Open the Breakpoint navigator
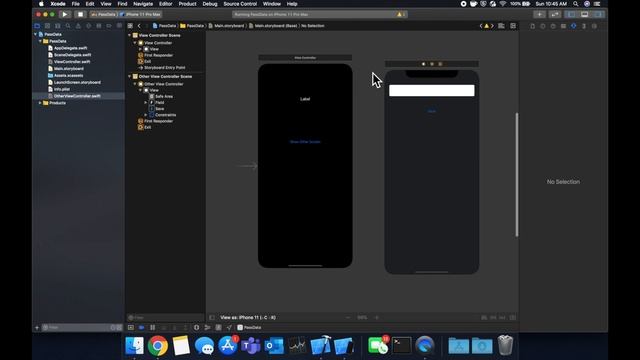Screen dimensions: 640x360 click(x=109, y=26)
